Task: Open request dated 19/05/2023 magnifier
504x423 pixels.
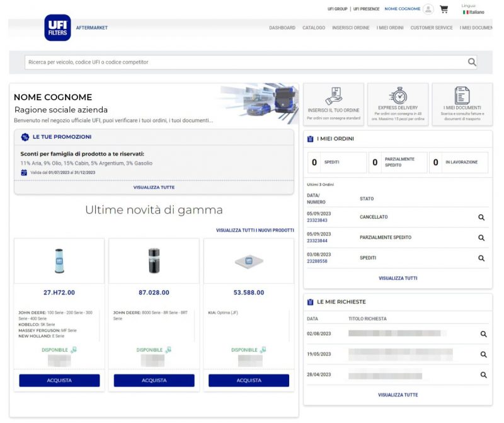Action: click(483, 354)
